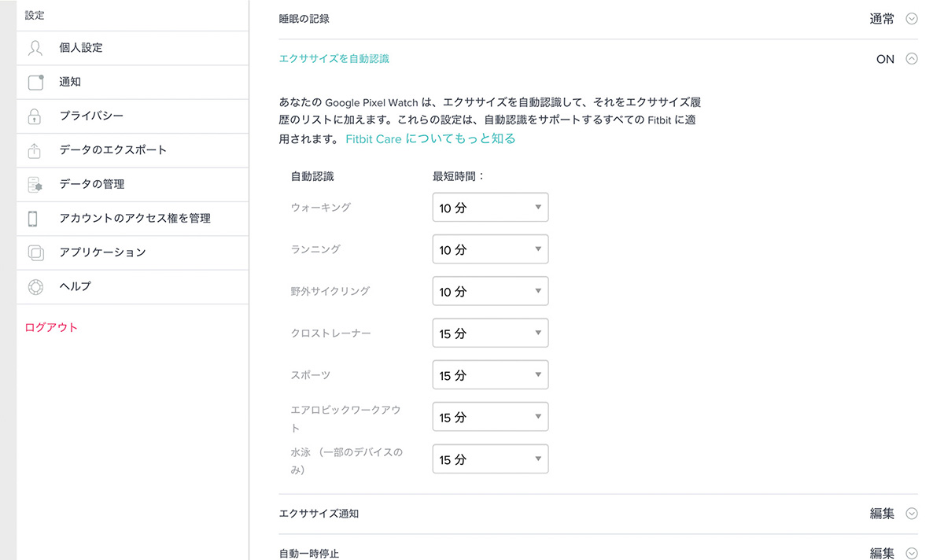Click the data management icon beside データの管理
944x560 pixels.
tap(35, 184)
